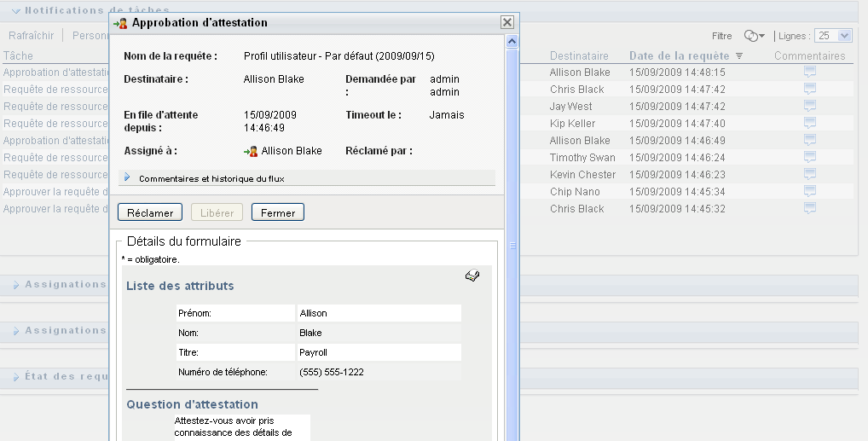Image resolution: width=868 pixels, height=441 pixels.
Task: Collapse the Notifications de tâches section
Action: 16,10
